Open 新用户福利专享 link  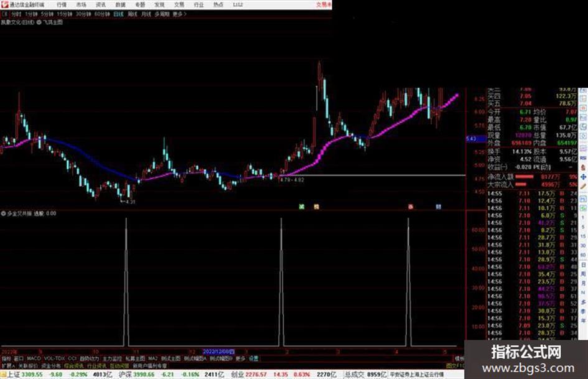[x=150, y=366]
